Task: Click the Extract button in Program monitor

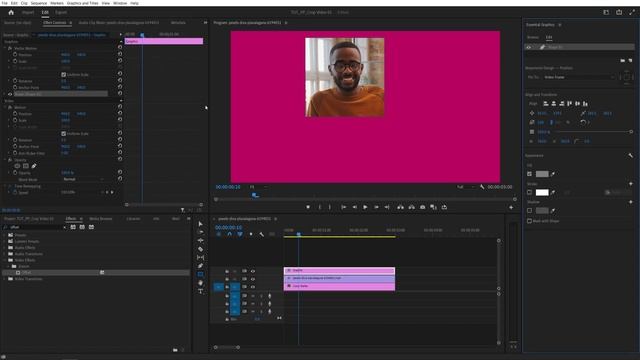Action: pos(411,207)
